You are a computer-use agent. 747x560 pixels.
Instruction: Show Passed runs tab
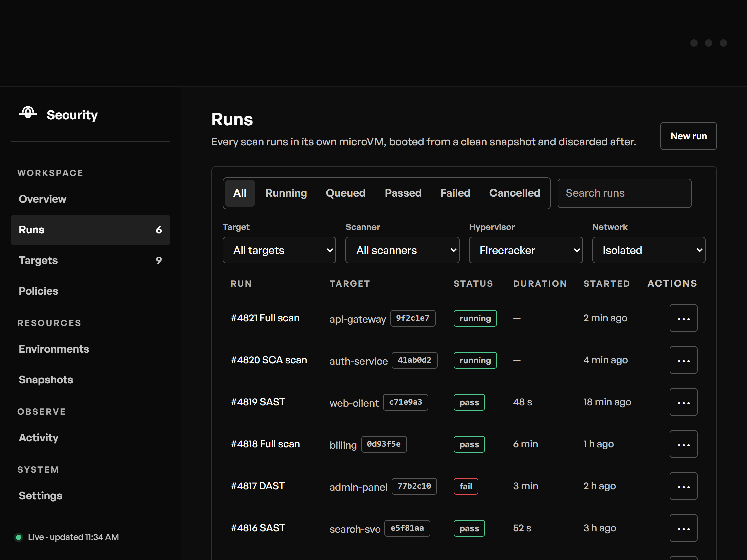(x=403, y=193)
